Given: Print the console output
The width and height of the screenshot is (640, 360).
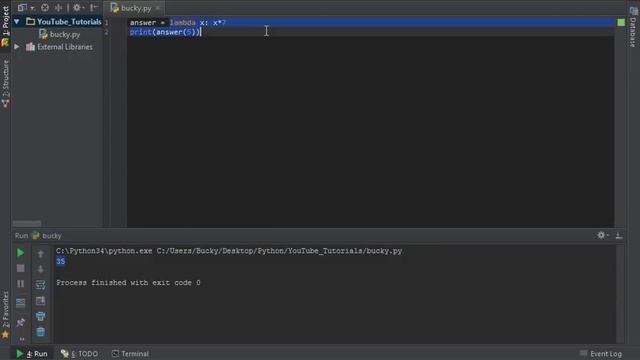Looking at the screenshot, I should point(40,316).
